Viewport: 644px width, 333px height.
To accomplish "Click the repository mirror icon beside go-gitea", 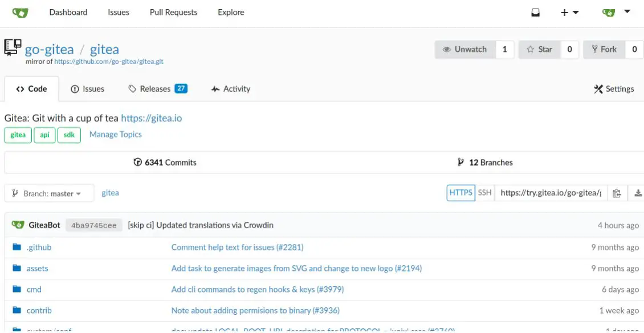I will click(x=13, y=47).
